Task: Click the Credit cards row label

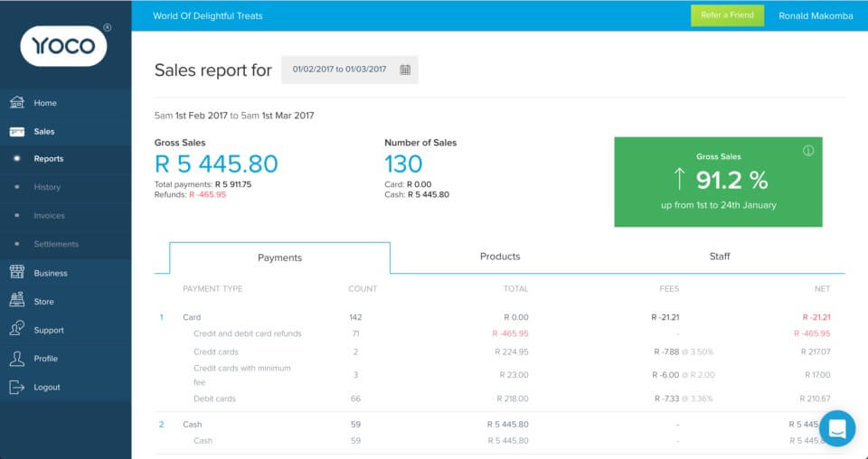Action: pos(216,351)
